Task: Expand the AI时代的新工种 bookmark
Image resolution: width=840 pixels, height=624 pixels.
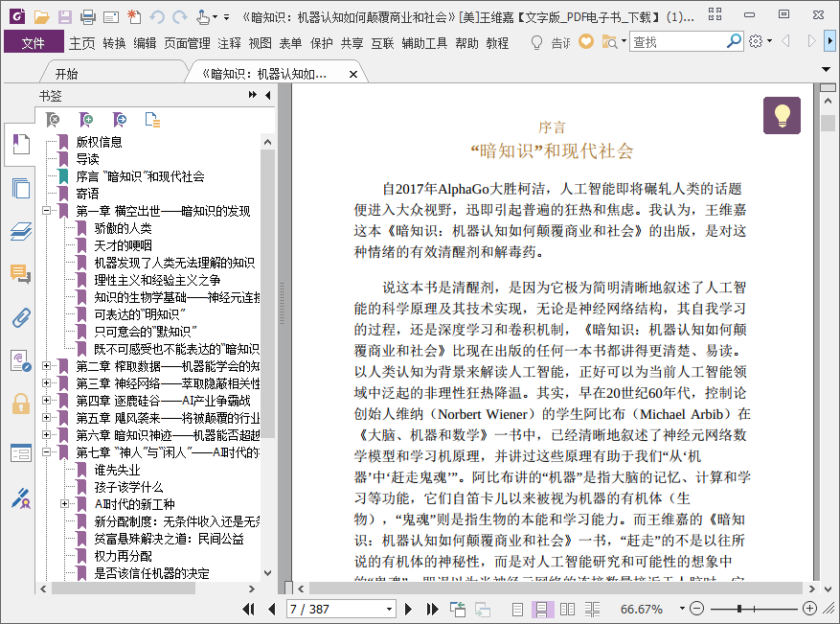Action: click(x=64, y=503)
